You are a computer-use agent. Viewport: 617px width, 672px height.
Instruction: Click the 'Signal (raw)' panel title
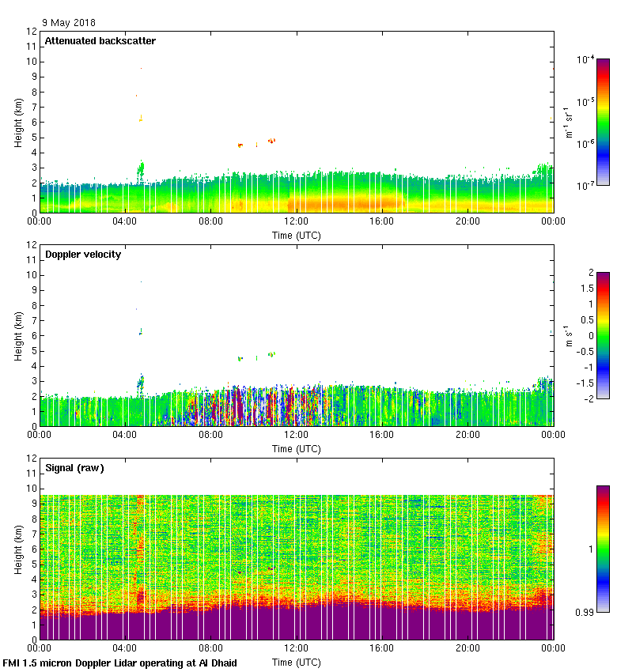[74, 467]
